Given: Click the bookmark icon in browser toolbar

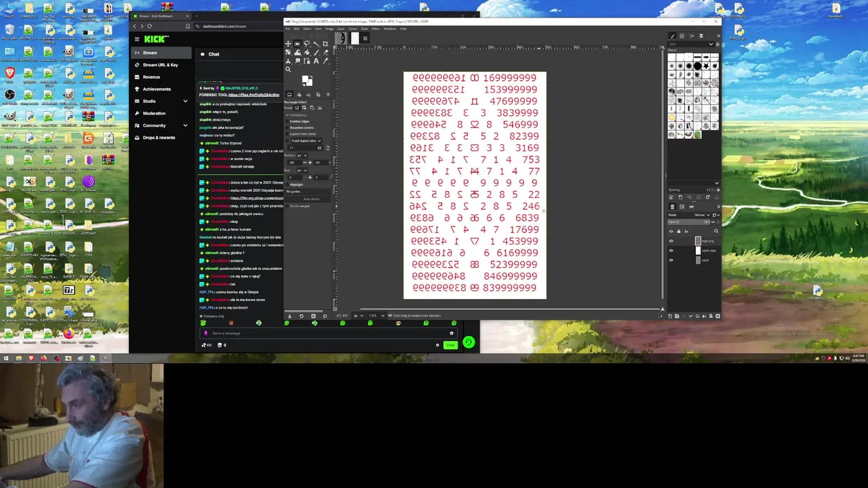Looking at the screenshot, I should click(x=188, y=26).
